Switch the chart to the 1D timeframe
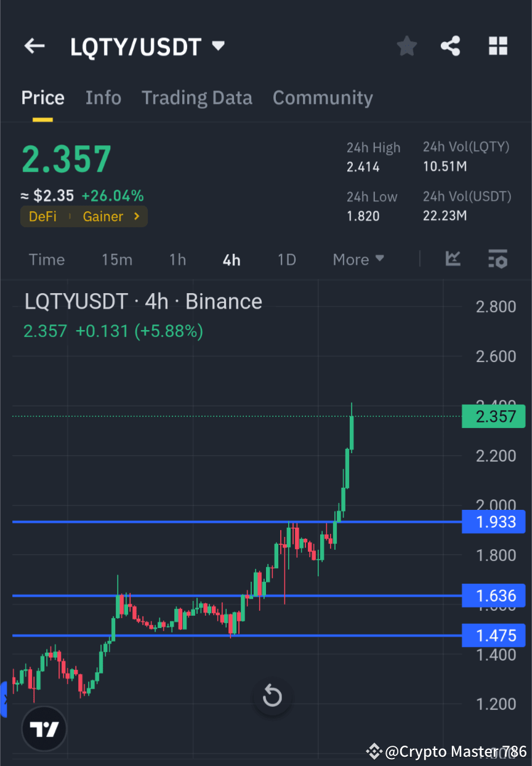This screenshot has width=532, height=766. click(286, 259)
